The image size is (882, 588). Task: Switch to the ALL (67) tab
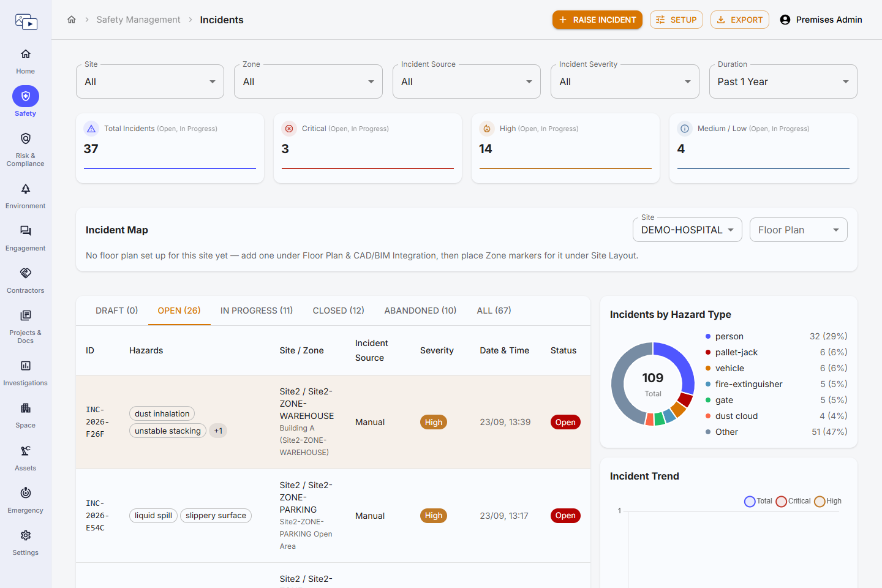[494, 311]
